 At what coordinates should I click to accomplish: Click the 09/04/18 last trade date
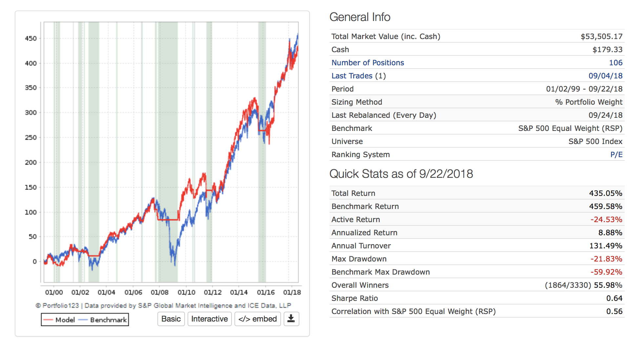[x=605, y=76]
